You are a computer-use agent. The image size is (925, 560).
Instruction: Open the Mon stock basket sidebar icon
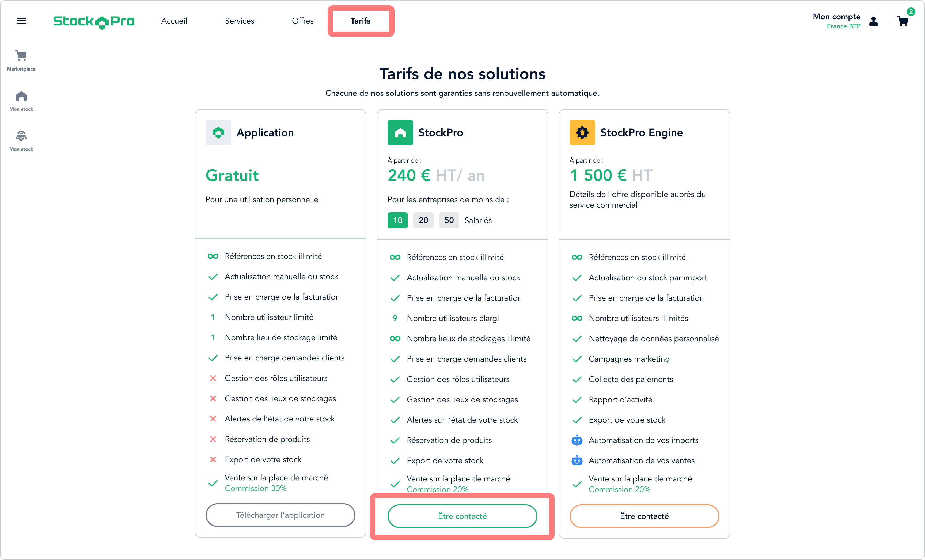21,136
